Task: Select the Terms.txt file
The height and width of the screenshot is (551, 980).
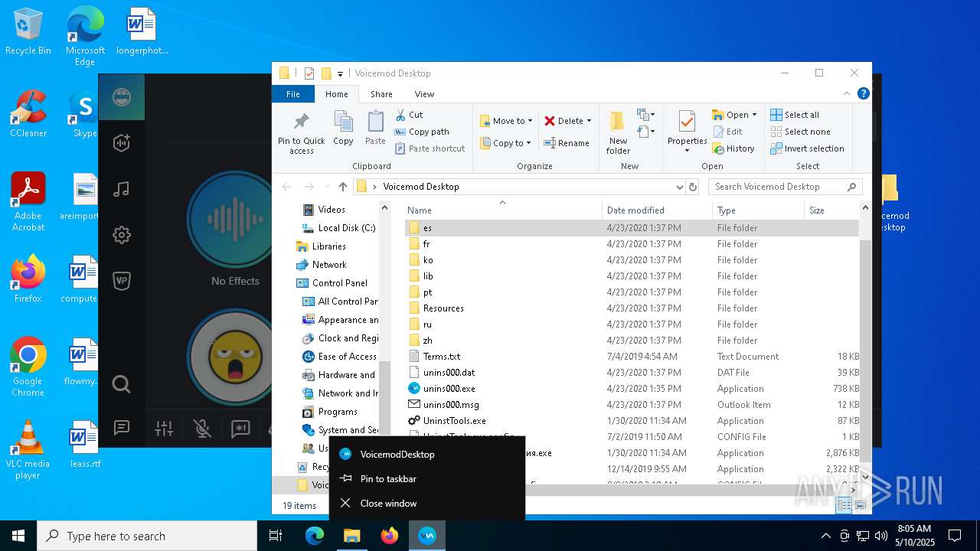Action: [442, 357]
